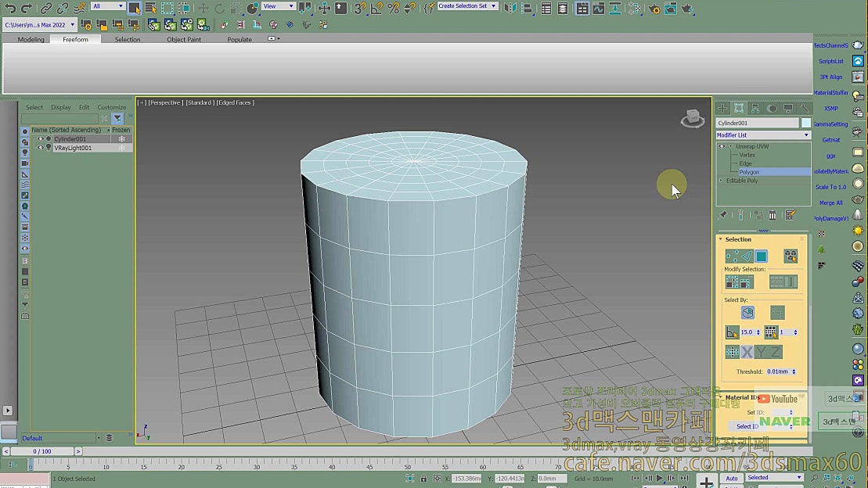The width and height of the screenshot is (868, 488).
Task: Hide Cylinder001 using its eye toggle
Action: pos(41,138)
